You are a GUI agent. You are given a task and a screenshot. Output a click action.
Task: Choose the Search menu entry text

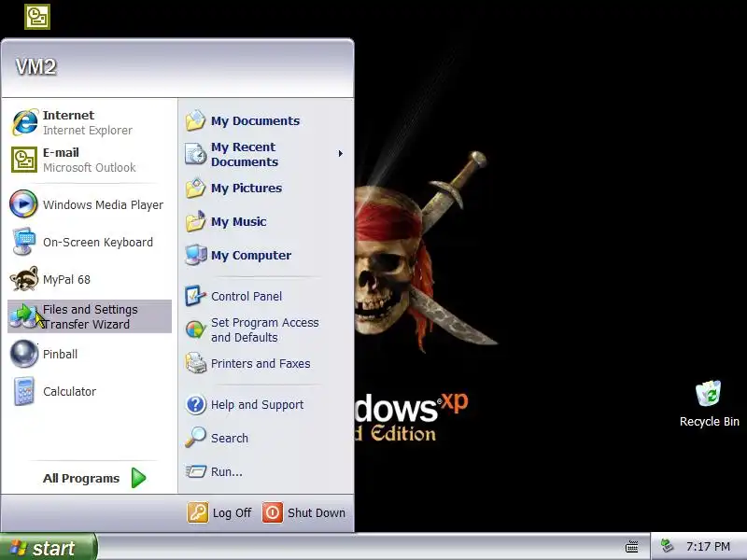coord(230,438)
